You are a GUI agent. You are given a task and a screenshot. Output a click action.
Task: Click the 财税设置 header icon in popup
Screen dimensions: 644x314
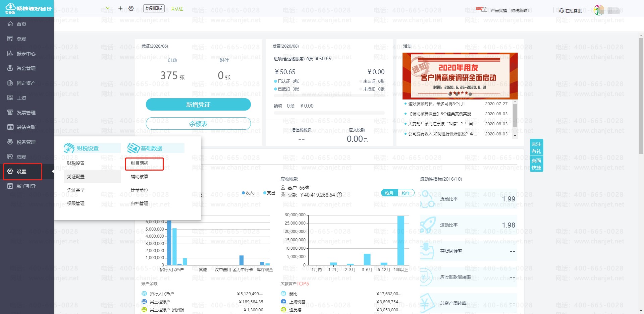tap(69, 148)
